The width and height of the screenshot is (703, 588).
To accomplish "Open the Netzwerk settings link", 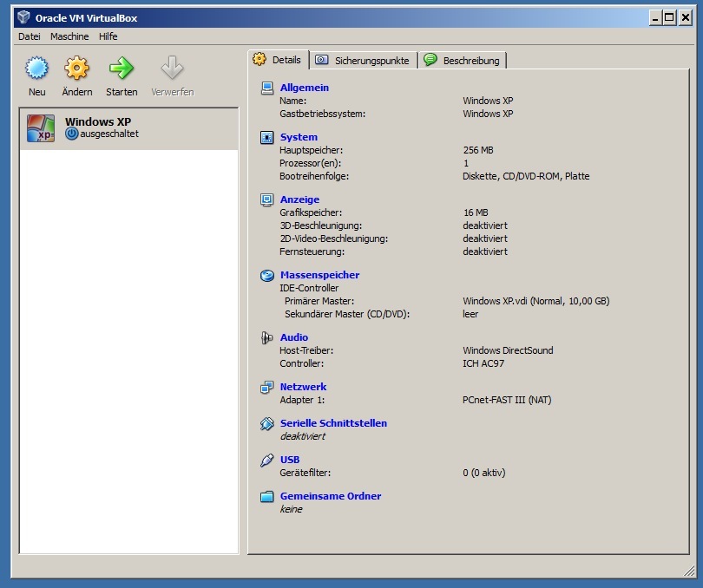I will (x=303, y=387).
